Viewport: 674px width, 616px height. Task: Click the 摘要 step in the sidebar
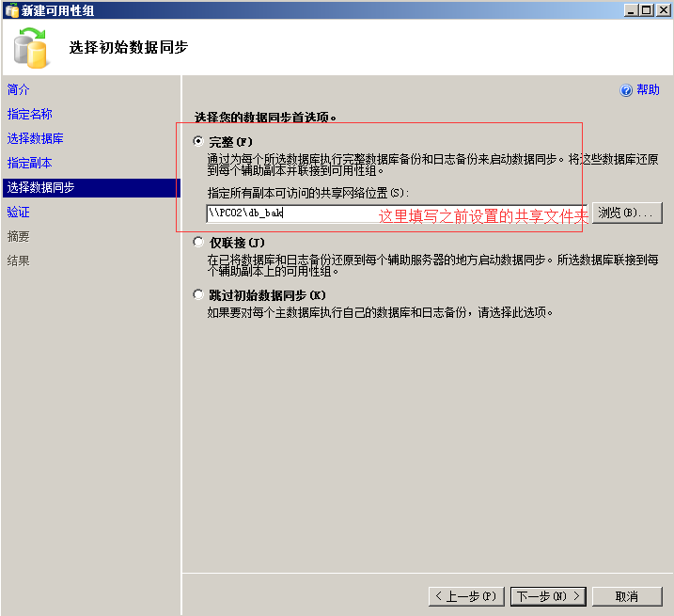click(x=19, y=236)
